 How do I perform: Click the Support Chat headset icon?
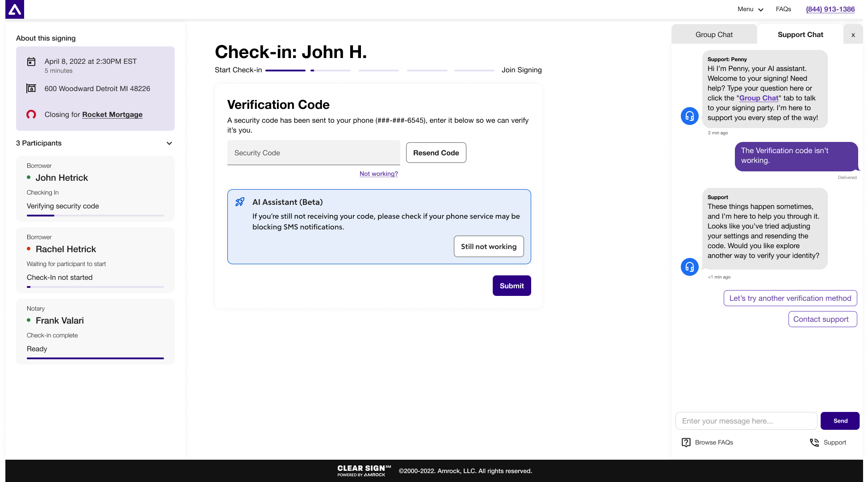pos(690,116)
